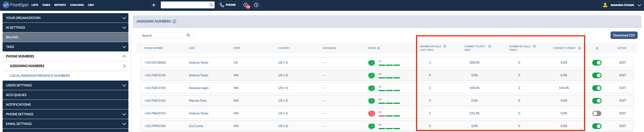Click the FrontSpin logo icon
644x132 pixels.
tap(6, 5)
